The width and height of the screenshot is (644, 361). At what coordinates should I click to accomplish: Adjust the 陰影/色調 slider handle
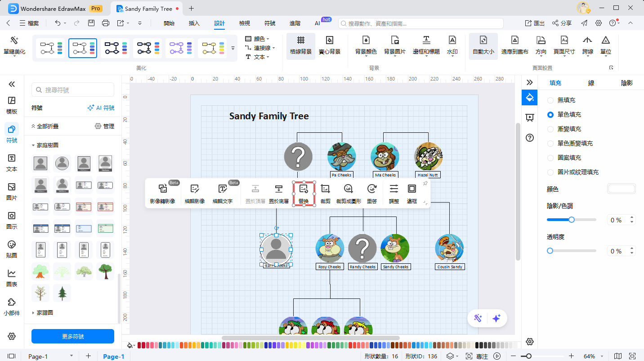(572, 220)
